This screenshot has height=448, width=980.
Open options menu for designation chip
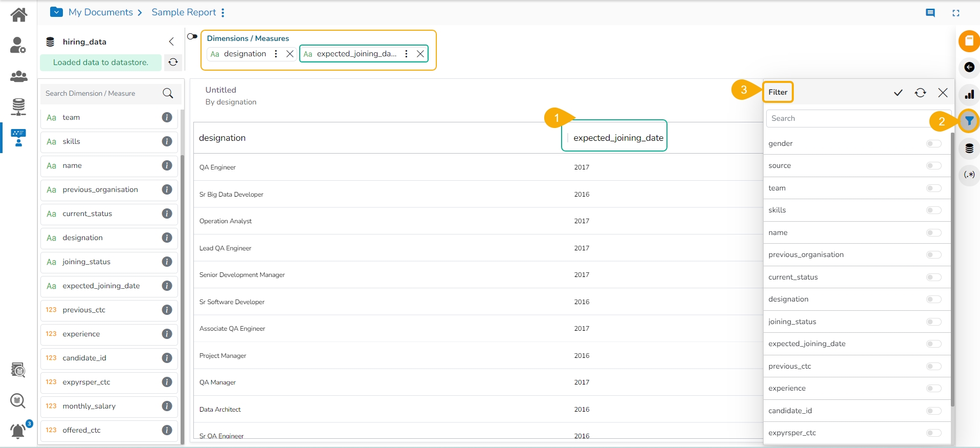(x=276, y=54)
